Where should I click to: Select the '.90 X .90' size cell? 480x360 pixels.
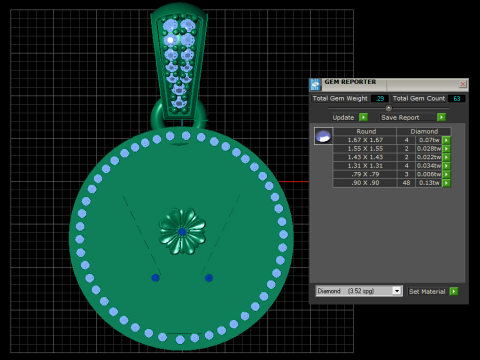pos(365,183)
